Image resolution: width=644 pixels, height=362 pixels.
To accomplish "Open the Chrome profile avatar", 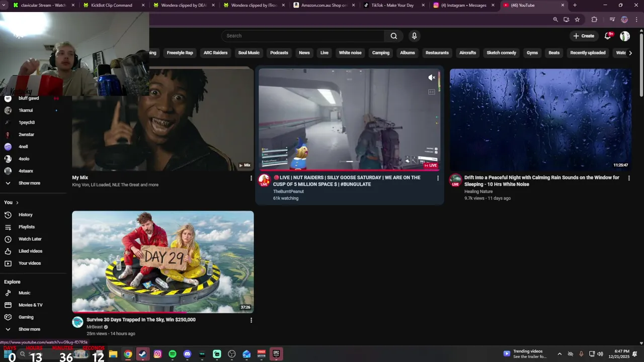I will [624, 20].
